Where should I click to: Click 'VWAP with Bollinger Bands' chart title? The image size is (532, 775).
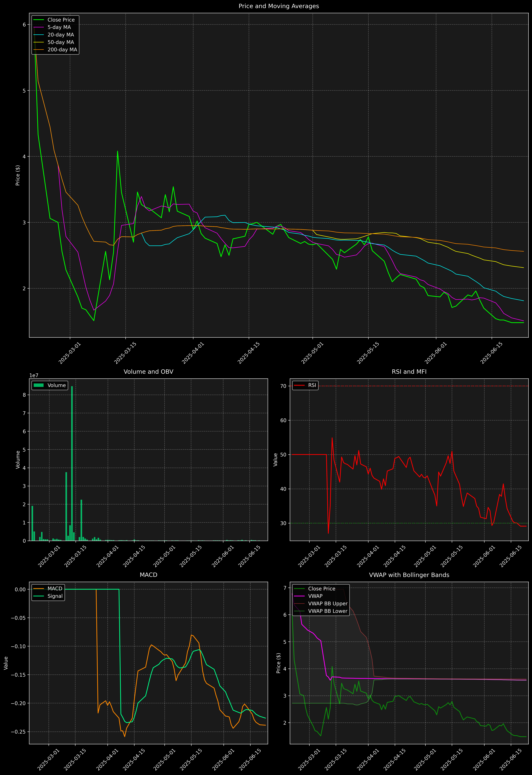coord(409,575)
